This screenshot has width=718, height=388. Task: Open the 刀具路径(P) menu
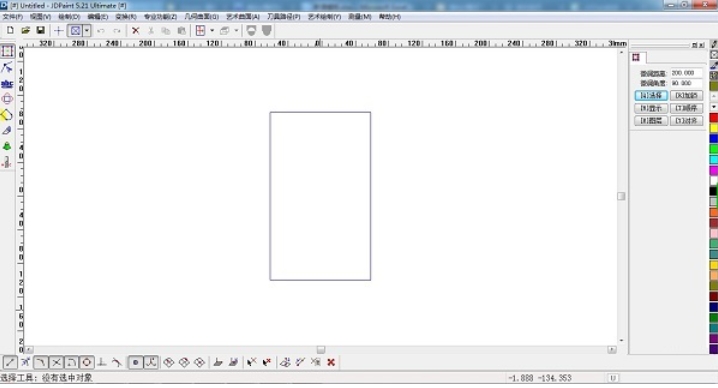click(283, 16)
